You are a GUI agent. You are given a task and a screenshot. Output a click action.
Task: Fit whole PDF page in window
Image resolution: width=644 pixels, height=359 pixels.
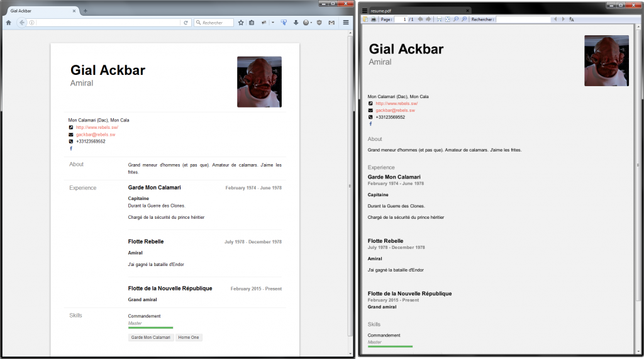tap(448, 19)
